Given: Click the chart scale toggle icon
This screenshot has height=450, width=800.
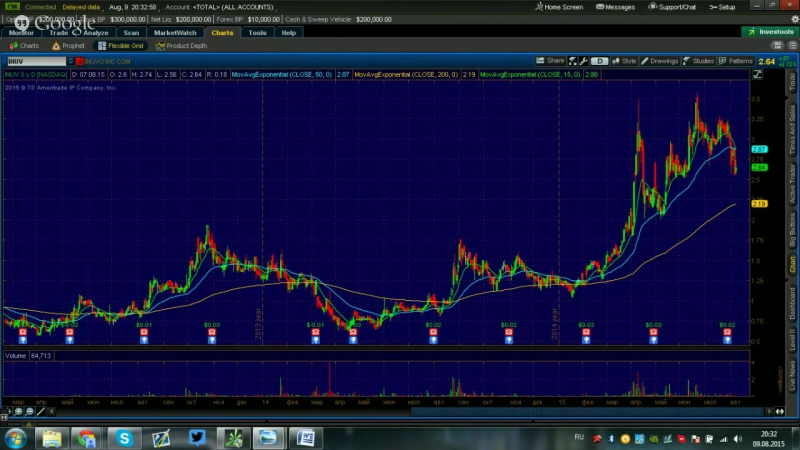Looking at the screenshot, I should pos(757,74).
